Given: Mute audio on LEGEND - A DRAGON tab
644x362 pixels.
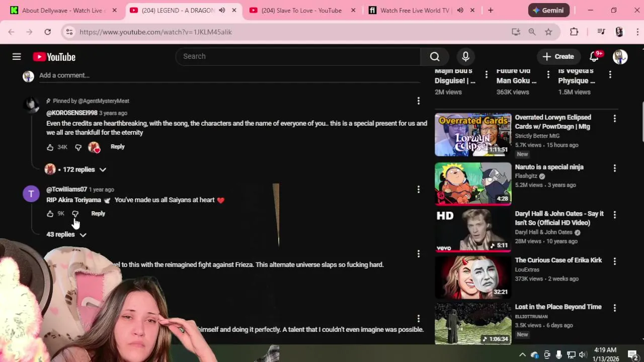Looking at the screenshot, I should pos(222,10).
